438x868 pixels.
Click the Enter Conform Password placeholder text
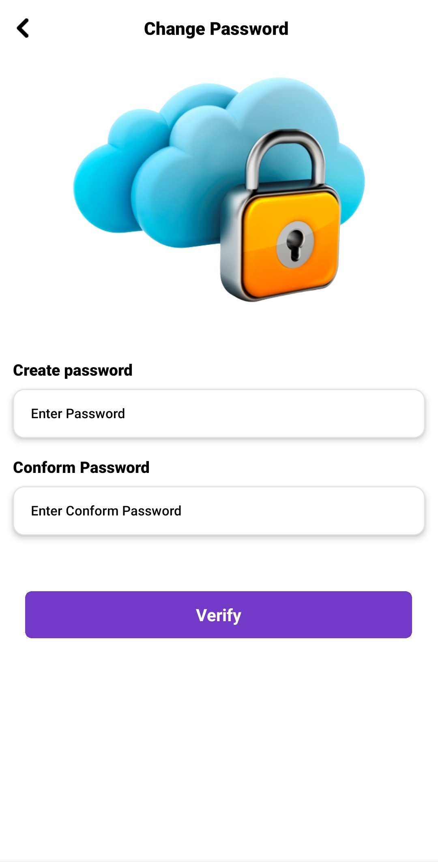(x=106, y=511)
